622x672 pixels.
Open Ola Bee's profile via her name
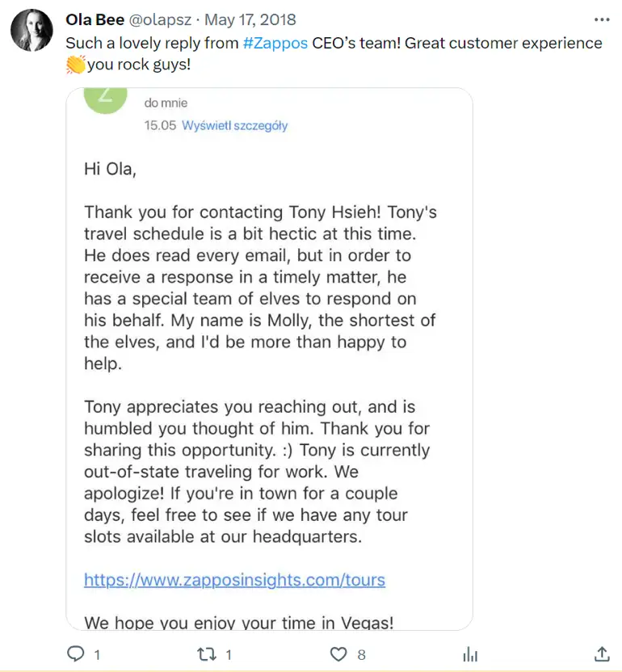(x=96, y=19)
